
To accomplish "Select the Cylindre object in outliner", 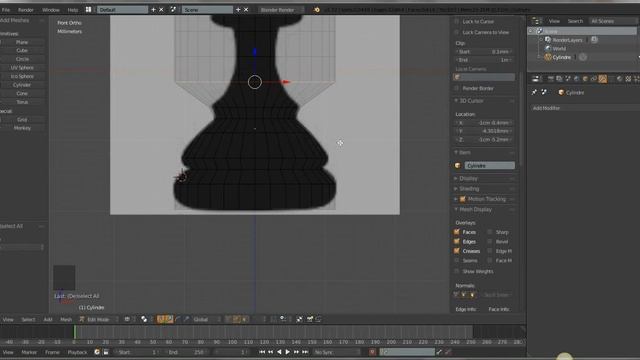I will 562,58.
